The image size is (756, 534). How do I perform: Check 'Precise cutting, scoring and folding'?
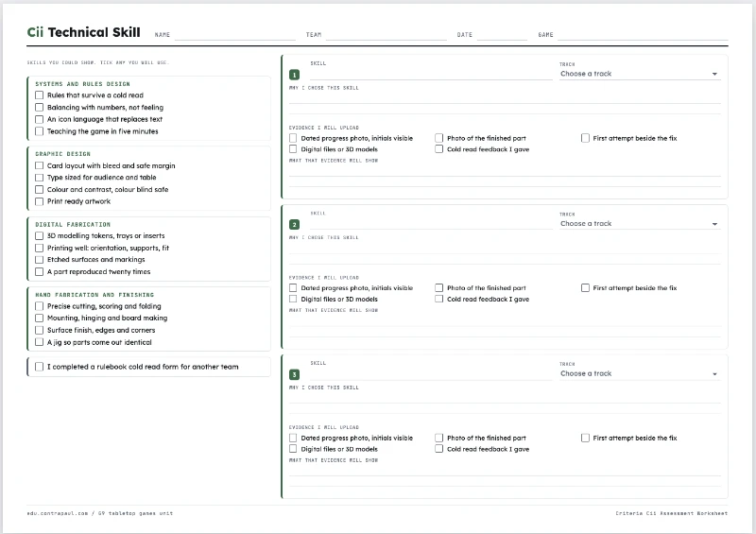pyautogui.click(x=39, y=306)
